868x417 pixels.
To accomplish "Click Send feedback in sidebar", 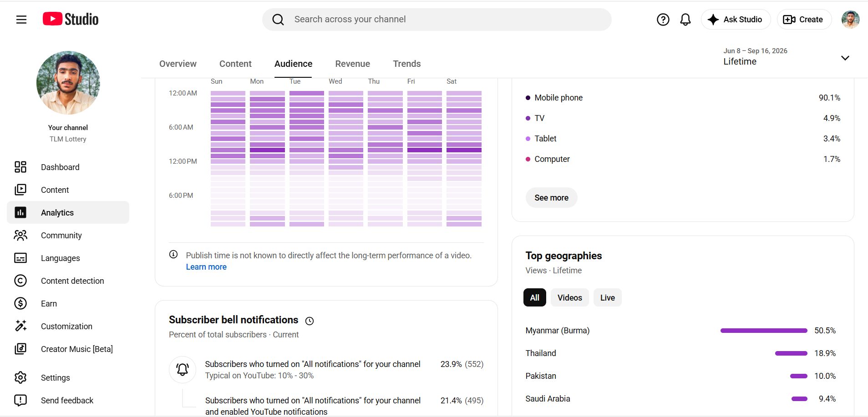I will pyautogui.click(x=68, y=400).
